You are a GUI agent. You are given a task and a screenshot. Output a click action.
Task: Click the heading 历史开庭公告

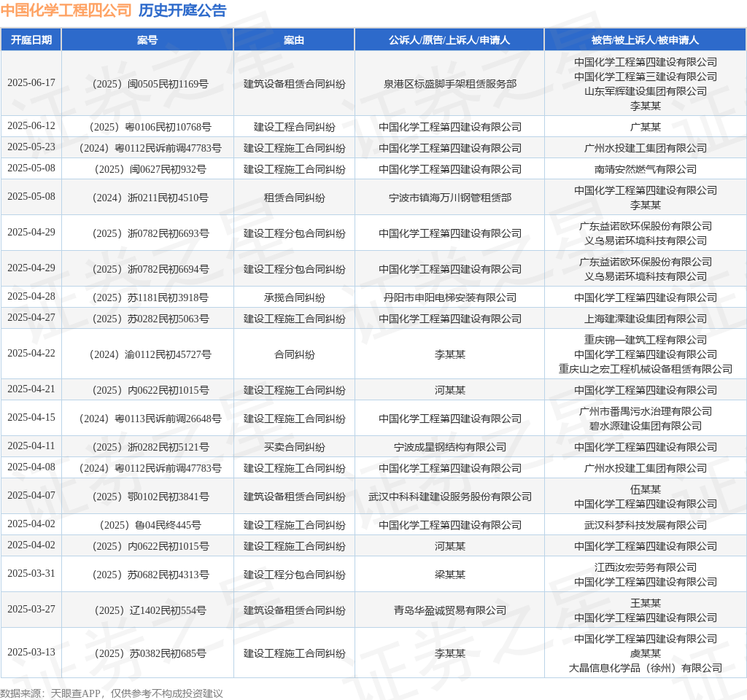point(182,10)
